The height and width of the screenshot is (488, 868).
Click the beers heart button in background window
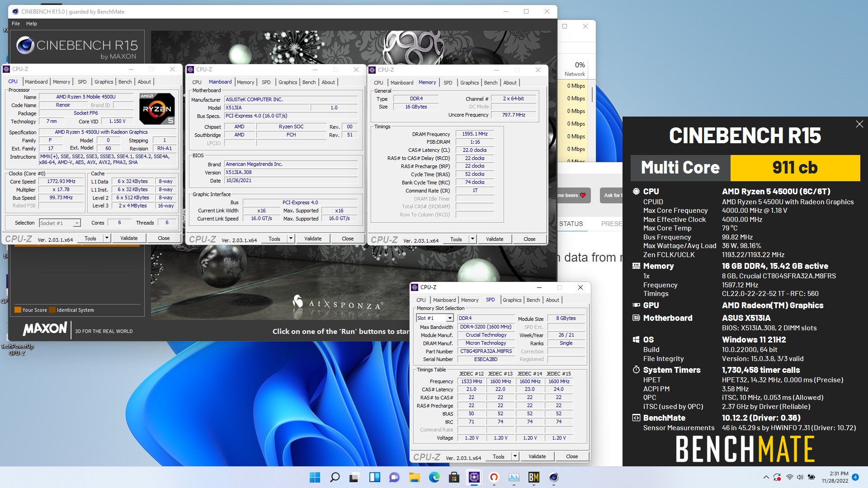(574, 195)
